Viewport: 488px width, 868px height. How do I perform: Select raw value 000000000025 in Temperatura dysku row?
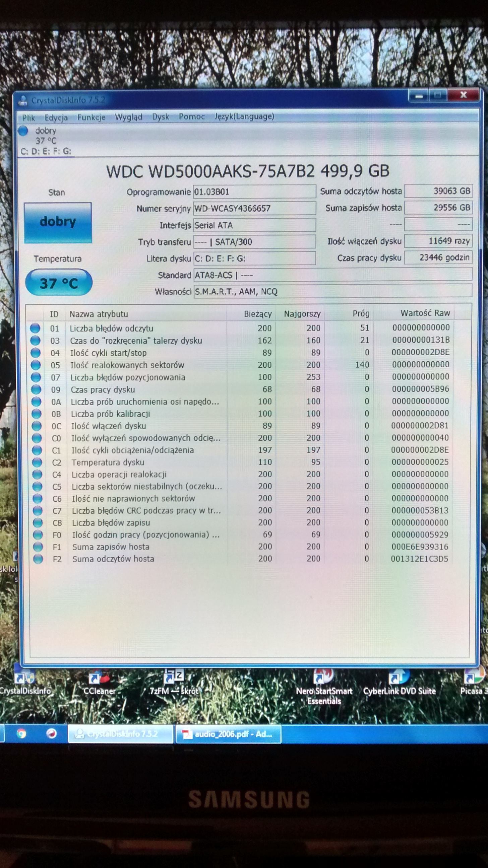click(420, 462)
